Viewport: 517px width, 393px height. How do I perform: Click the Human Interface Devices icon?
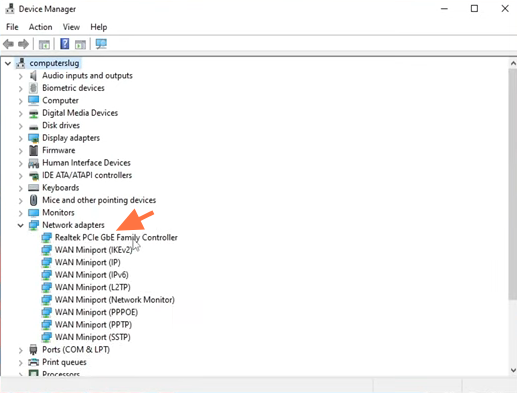(34, 163)
